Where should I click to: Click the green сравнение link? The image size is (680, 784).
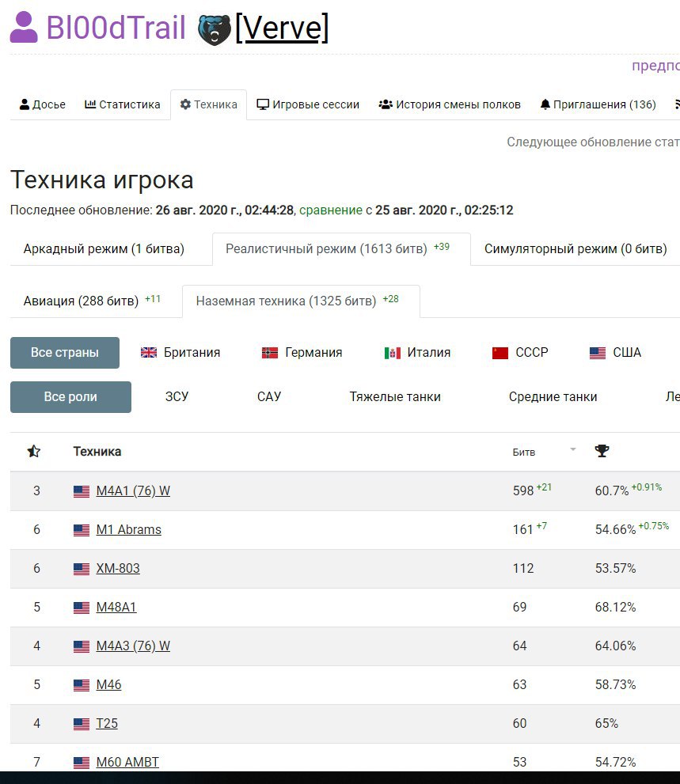[331, 210]
